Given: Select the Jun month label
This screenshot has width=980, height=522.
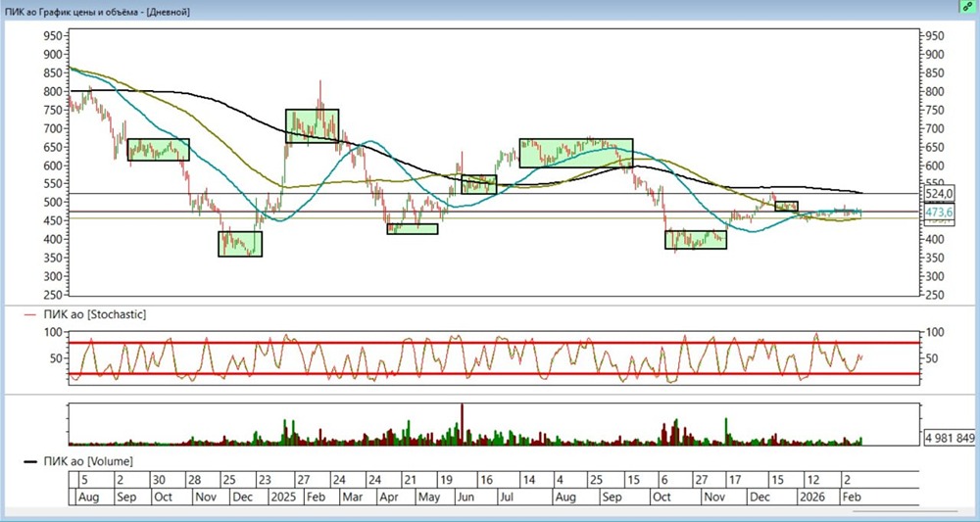Looking at the screenshot, I should pyautogui.click(x=466, y=498).
